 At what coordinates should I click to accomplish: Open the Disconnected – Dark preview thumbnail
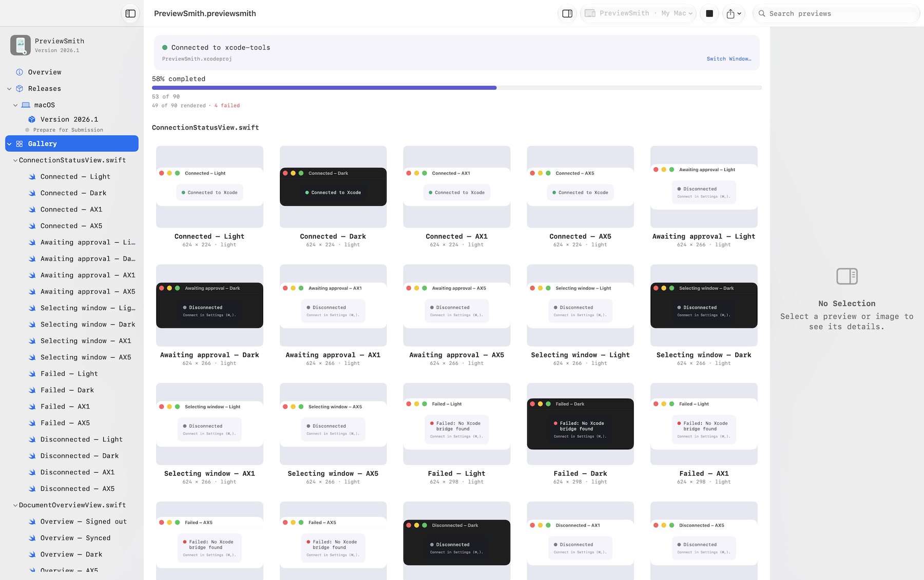pyautogui.click(x=457, y=541)
